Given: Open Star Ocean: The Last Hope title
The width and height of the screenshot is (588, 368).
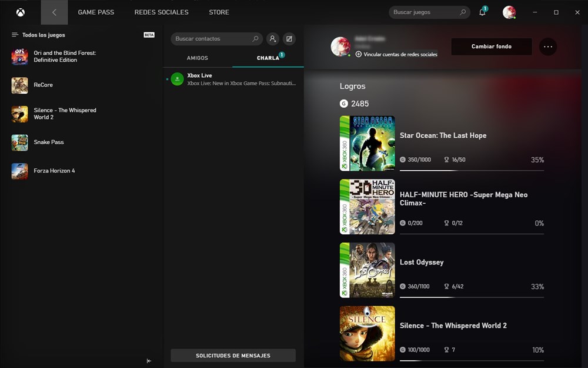Looking at the screenshot, I should pos(443,135).
